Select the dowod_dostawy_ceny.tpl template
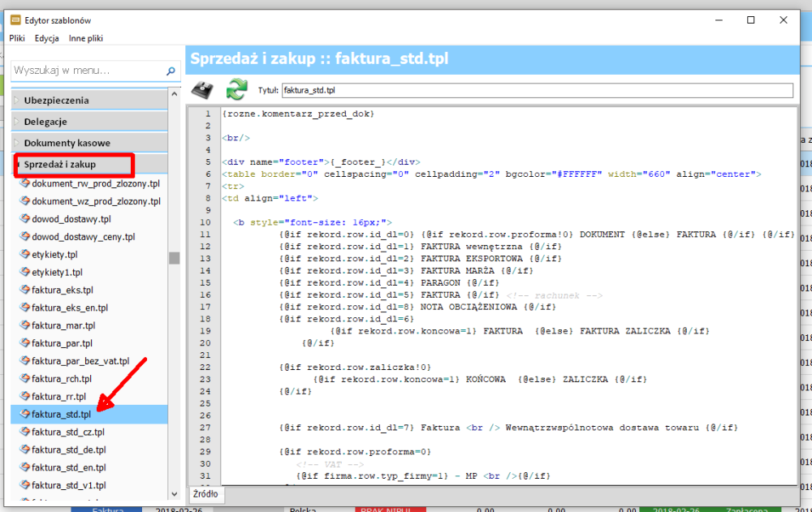Screen dimensions: 812x512 pos(84,237)
